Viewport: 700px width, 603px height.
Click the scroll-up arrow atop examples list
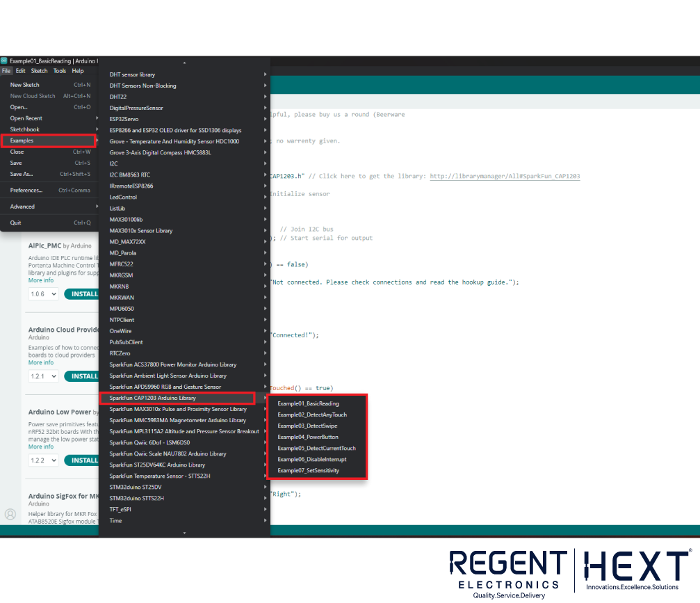pyautogui.click(x=184, y=63)
